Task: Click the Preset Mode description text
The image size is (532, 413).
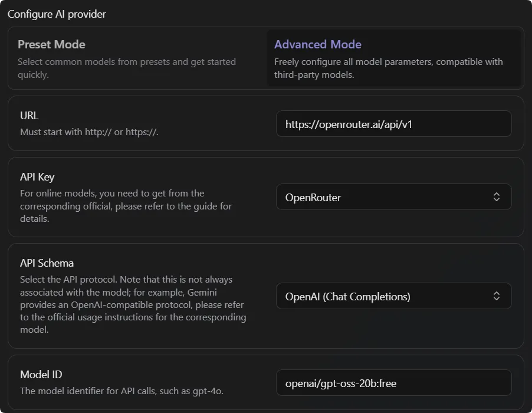Action: pos(126,68)
